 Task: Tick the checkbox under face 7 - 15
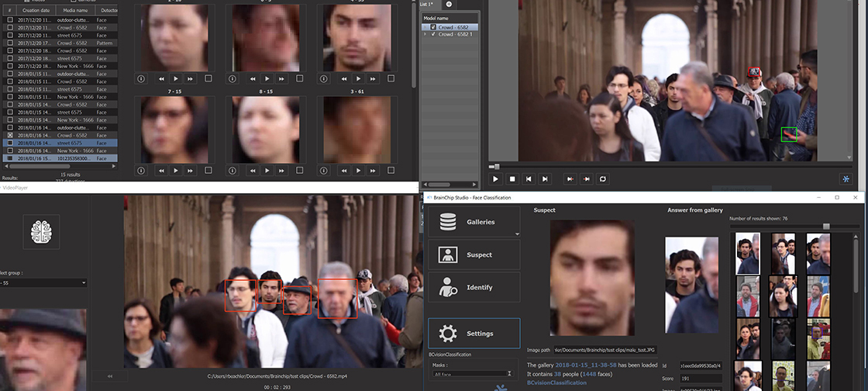pyautogui.click(x=208, y=170)
